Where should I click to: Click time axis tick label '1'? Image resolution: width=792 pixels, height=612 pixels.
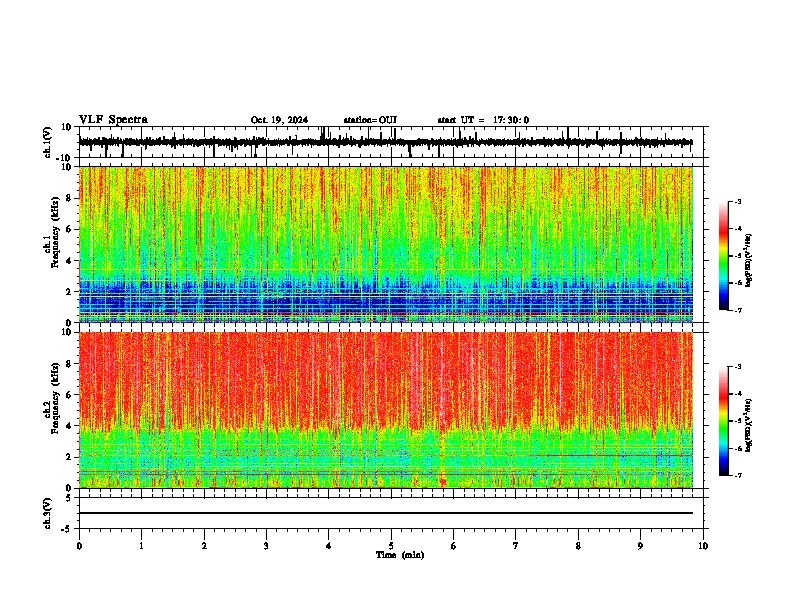(x=141, y=546)
